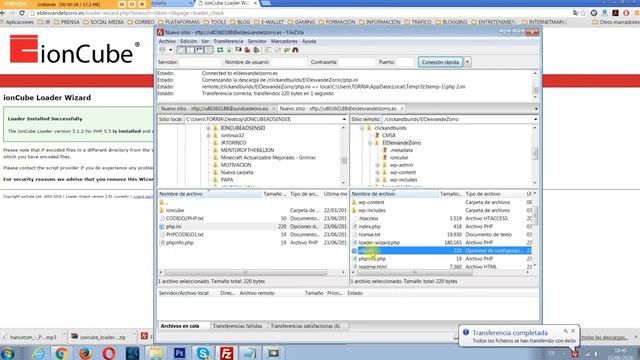Expand the wp-admin remote tree node

click(378, 165)
